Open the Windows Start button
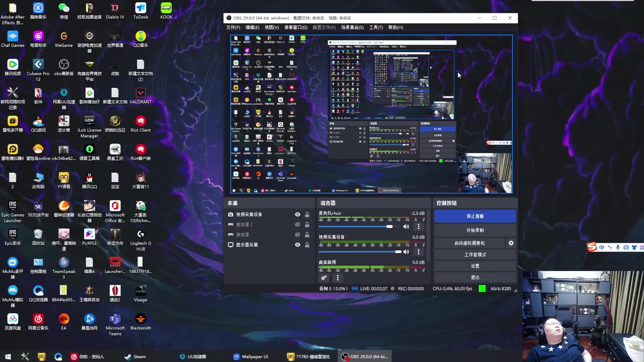The width and height of the screenshot is (644, 362). (x=8, y=357)
